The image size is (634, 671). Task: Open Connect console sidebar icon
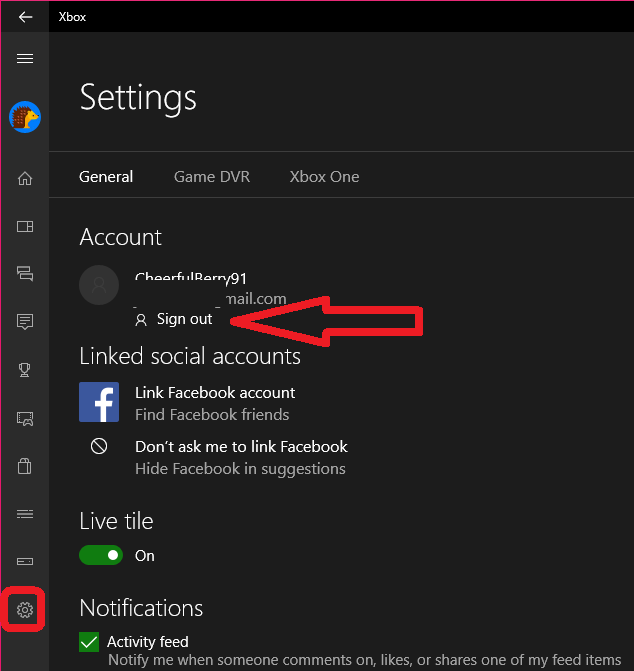[x=25, y=561]
